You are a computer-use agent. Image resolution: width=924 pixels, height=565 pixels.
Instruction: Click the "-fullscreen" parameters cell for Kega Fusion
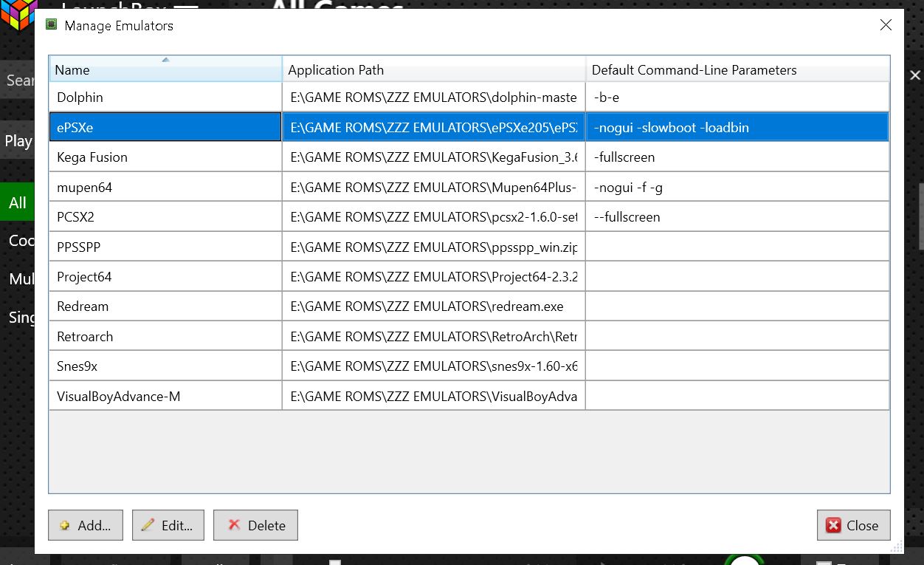tap(737, 157)
